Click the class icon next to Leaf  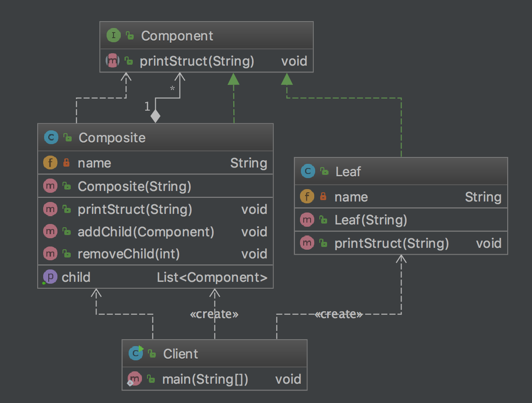pyautogui.click(x=307, y=172)
